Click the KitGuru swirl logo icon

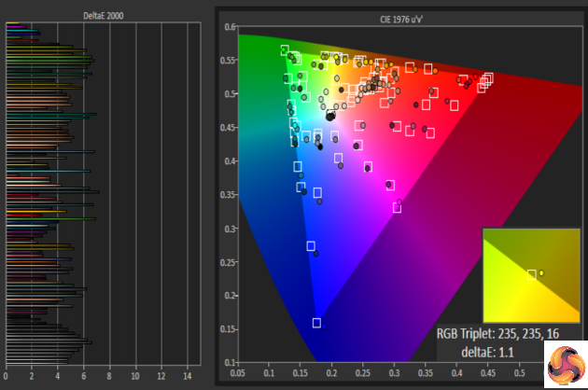coord(567,365)
